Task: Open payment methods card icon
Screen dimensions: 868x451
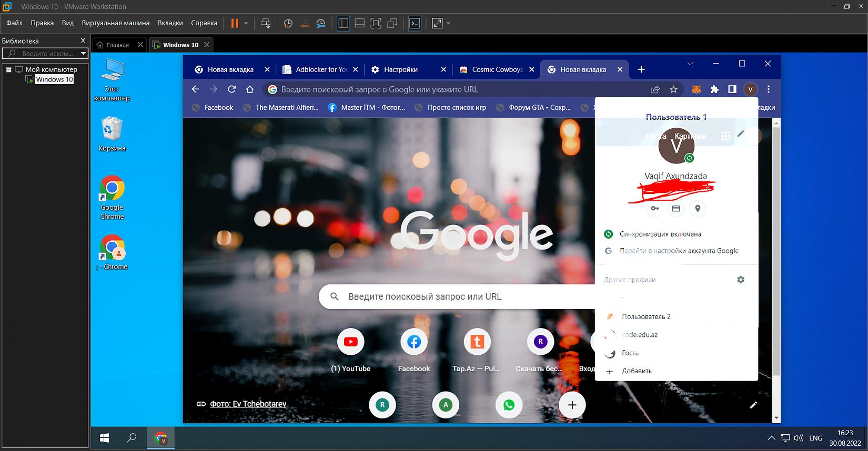Action: (676, 209)
